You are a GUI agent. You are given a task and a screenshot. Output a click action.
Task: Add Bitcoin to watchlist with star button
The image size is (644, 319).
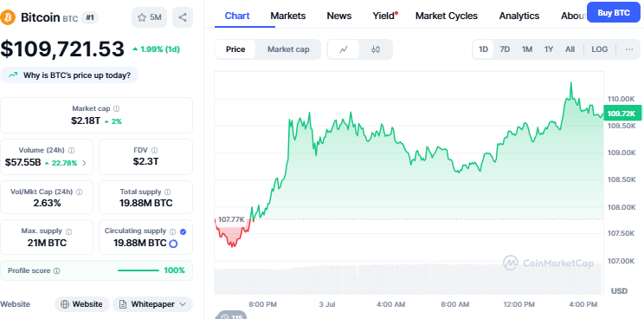(149, 17)
